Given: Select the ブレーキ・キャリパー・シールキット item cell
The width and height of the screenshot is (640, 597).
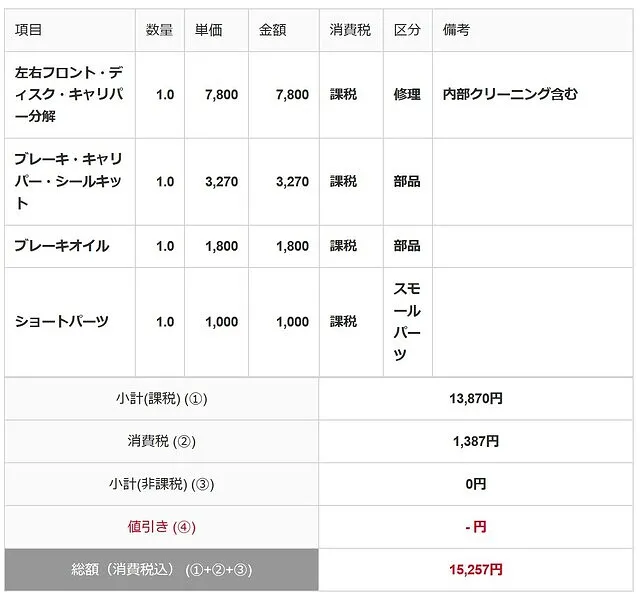Looking at the screenshot, I should click(69, 182).
